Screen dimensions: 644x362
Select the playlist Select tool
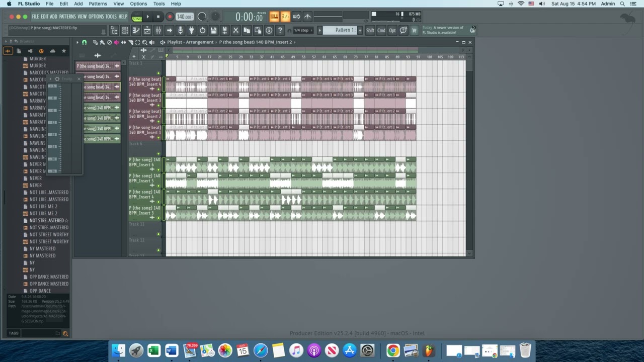(138, 43)
